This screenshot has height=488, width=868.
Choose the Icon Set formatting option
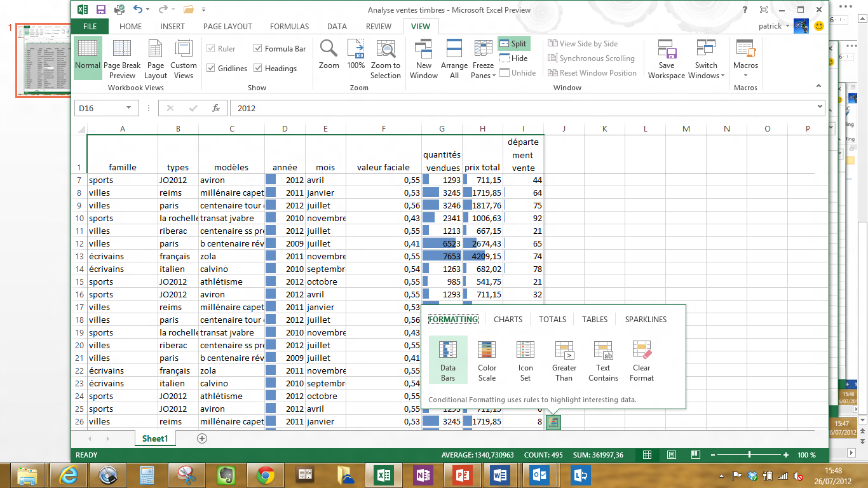coord(526,360)
